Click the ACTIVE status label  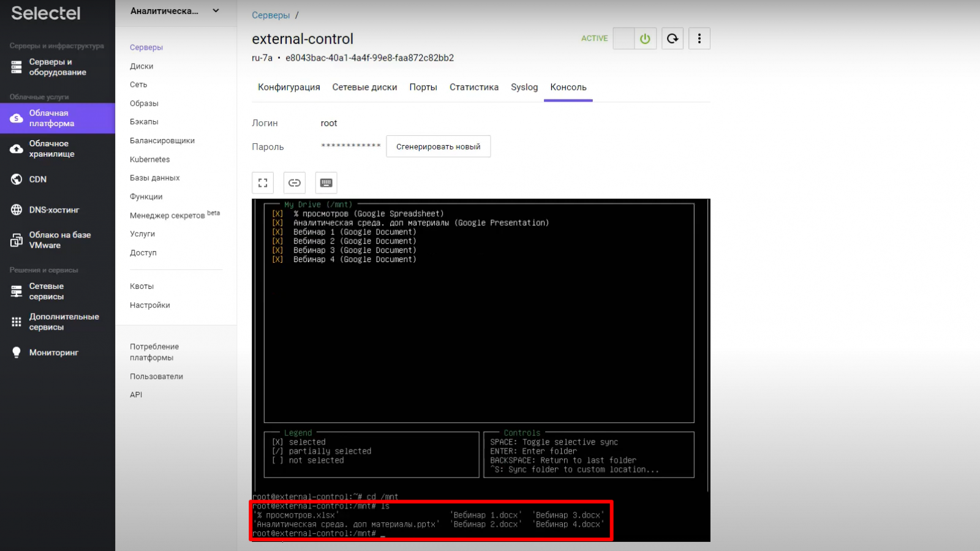tap(595, 39)
